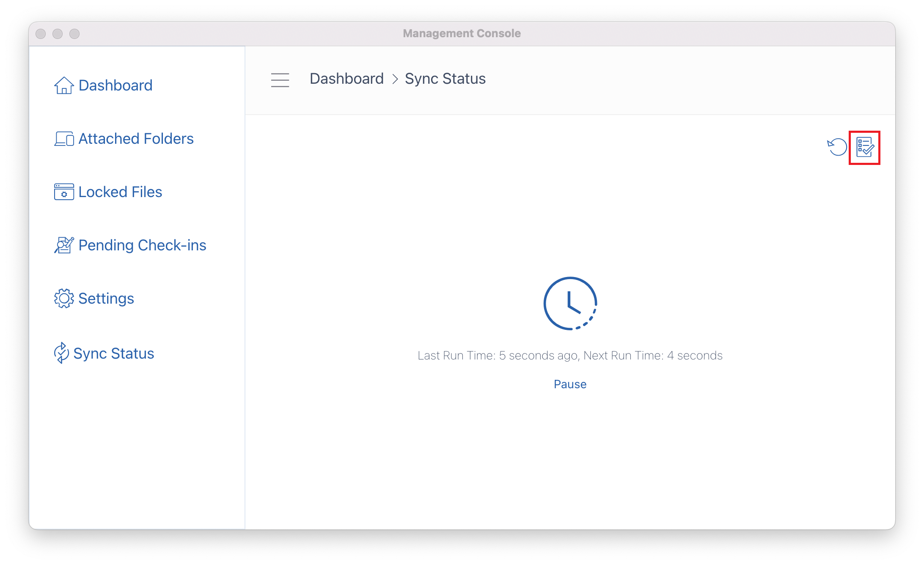
Task: Open the checklist task log icon
Action: 865,147
